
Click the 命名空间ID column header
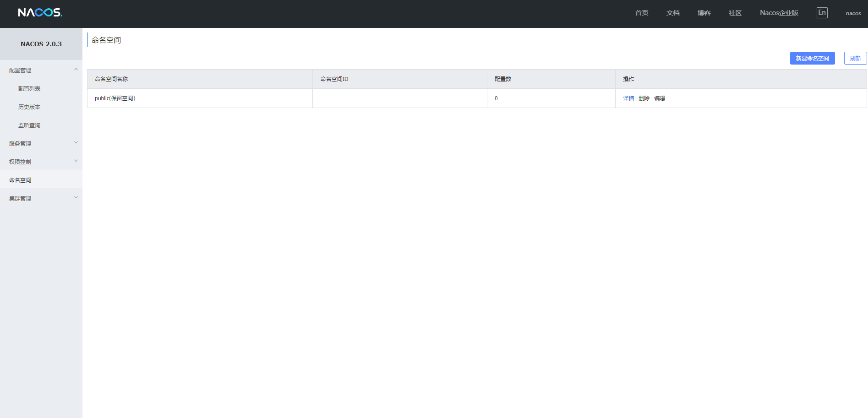click(x=400, y=79)
